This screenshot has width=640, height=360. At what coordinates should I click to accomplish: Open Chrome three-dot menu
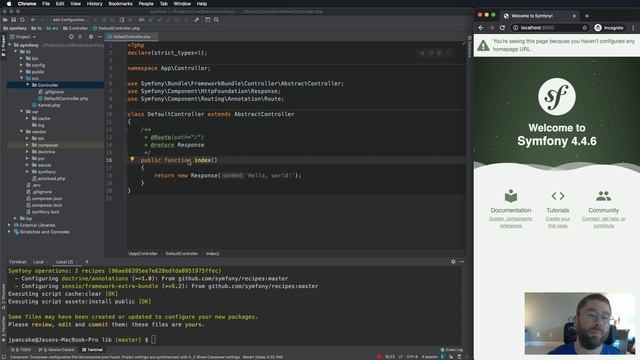pos(633,28)
